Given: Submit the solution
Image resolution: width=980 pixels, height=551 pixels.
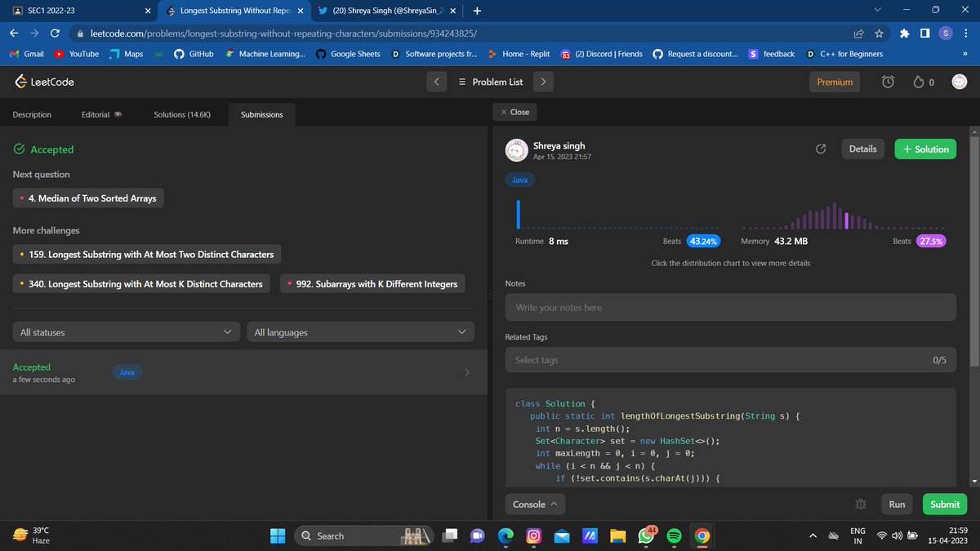Looking at the screenshot, I should (x=945, y=504).
